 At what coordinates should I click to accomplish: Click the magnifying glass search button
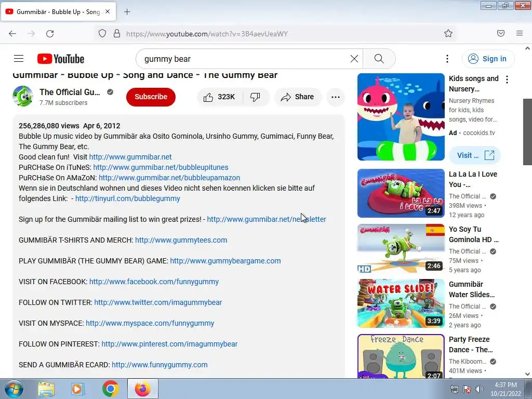[x=379, y=59]
